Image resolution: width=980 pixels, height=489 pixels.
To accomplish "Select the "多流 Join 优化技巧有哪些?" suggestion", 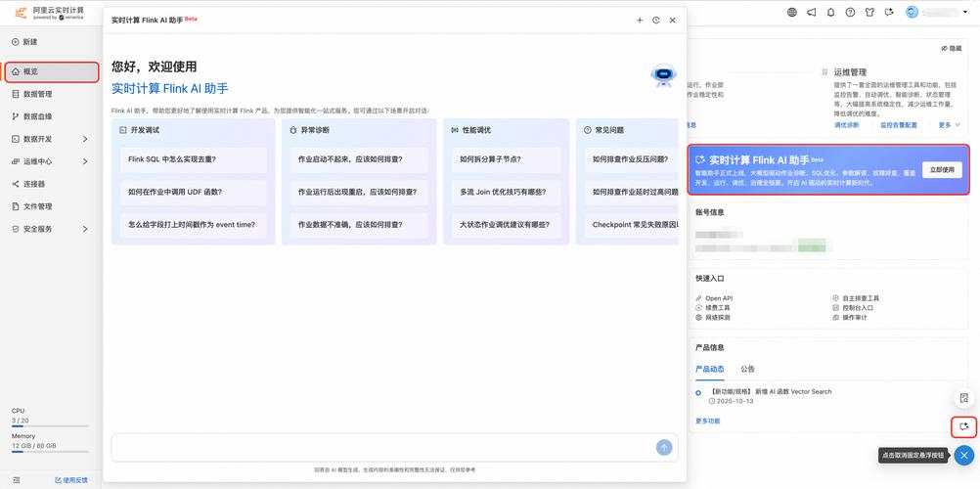I will point(507,192).
